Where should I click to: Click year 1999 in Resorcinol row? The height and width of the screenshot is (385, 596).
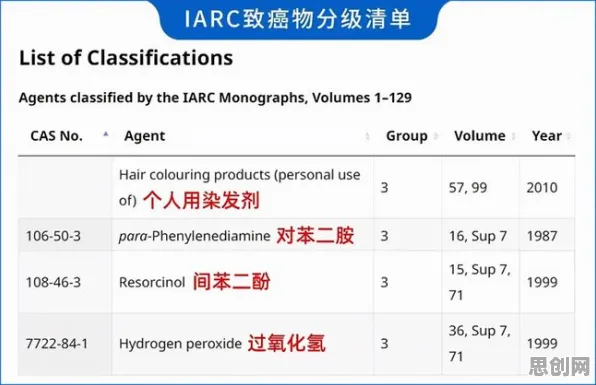click(x=542, y=282)
